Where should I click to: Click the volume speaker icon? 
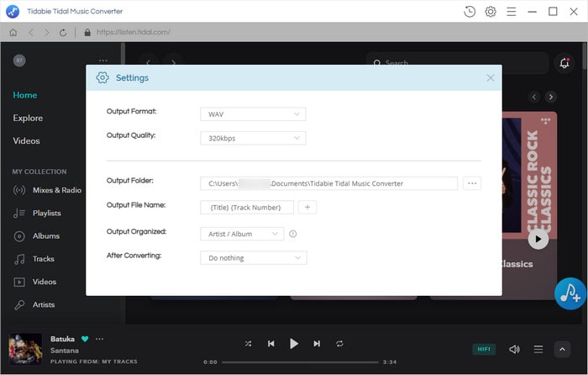tap(514, 350)
